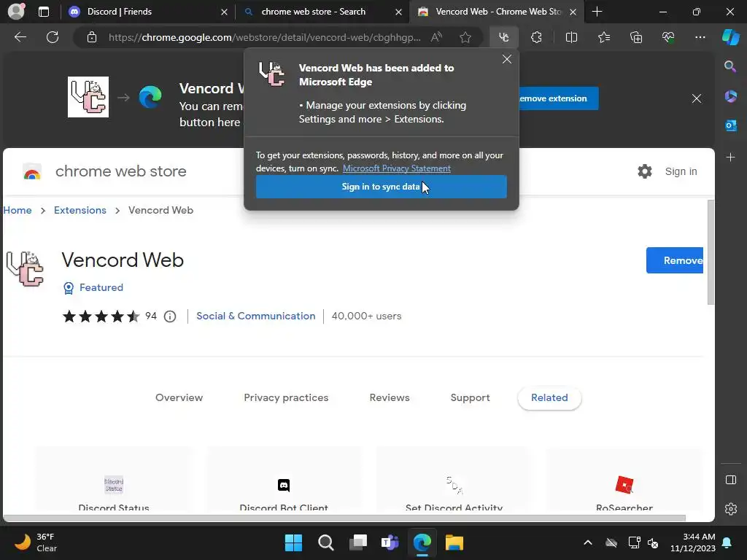This screenshot has width=747, height=560.
Task: Click the address bar URL field
Action: click(x=264, y=37)
